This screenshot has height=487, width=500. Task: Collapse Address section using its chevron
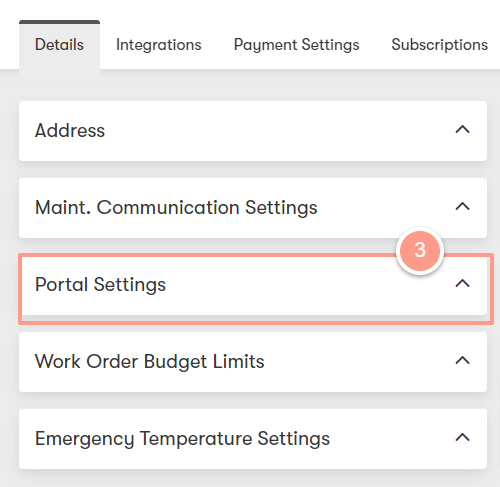pyautogui.click(x=462, y=129)
